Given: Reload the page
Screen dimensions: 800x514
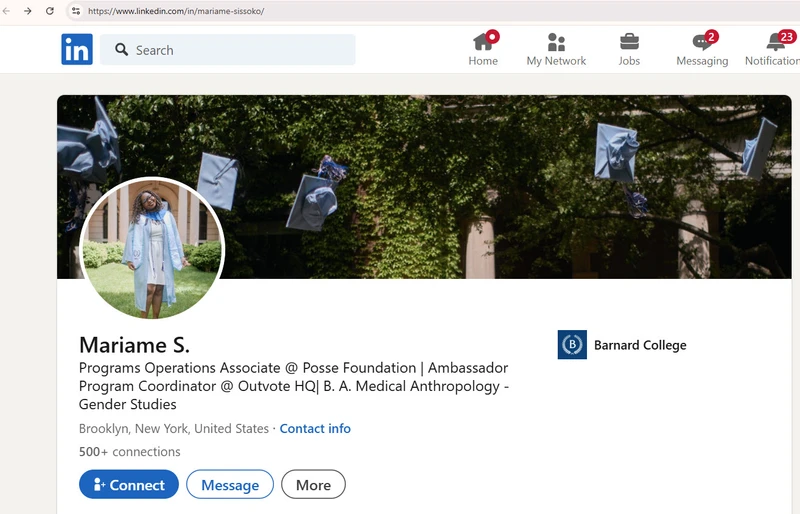Looking at the screenshot, I should coord(50,11).
